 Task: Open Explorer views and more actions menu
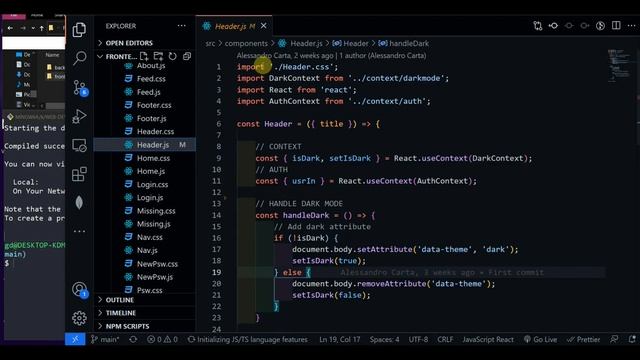pyautogui.click(x=182, y=26)
